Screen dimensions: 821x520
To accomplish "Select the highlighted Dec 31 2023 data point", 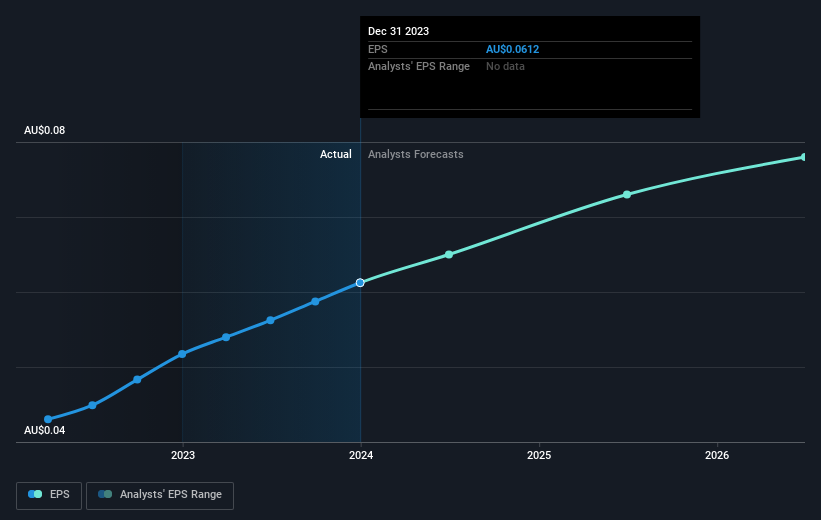I will (360, 283).
